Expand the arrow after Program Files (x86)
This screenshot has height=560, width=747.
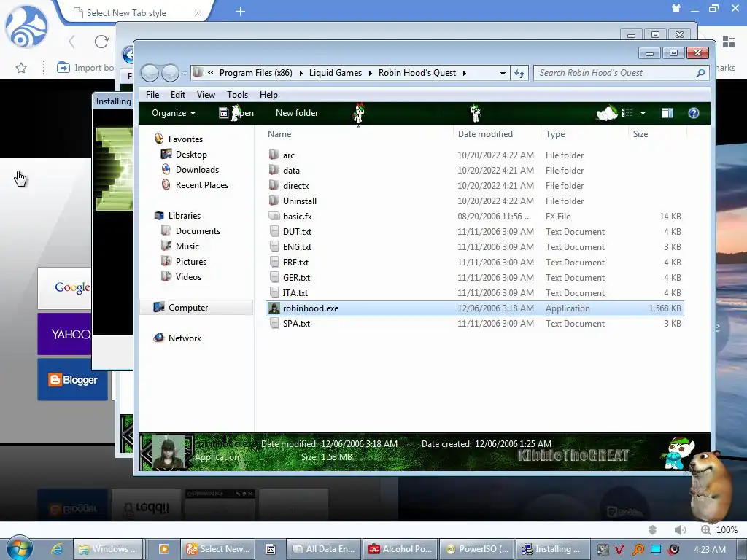pos(301,73)
